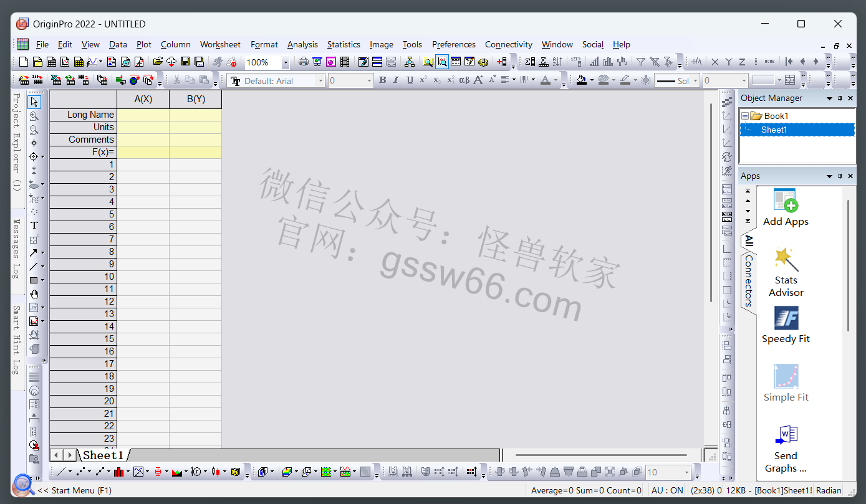The height and width of the screenshot is (504, 866).
Task: Select the Pan hand tool
Action: tap(34, 294)
